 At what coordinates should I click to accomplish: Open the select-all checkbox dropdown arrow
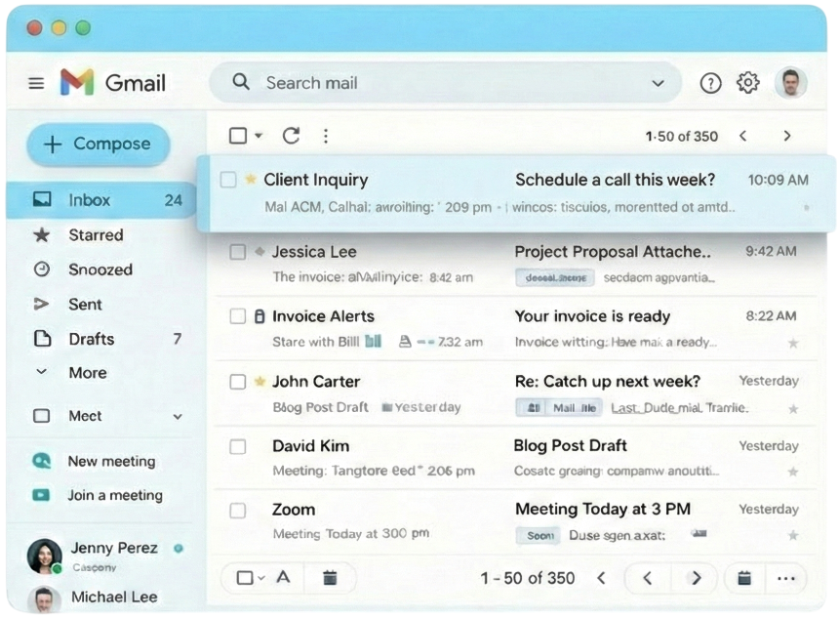[x=259, y=136]
